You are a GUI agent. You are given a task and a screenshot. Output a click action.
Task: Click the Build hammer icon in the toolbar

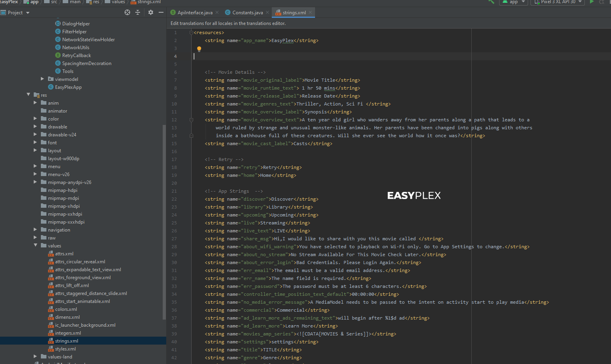(491, 2)
